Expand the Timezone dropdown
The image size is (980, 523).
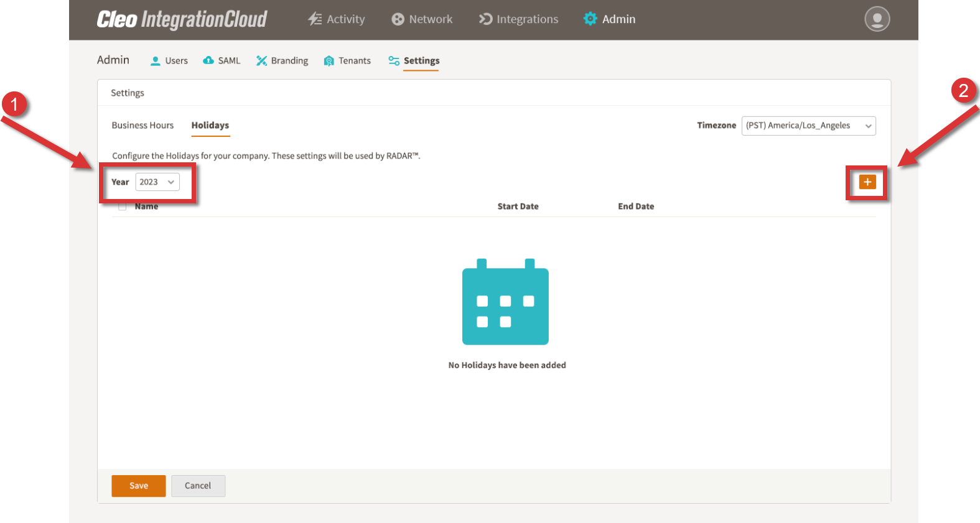point(808,126)
